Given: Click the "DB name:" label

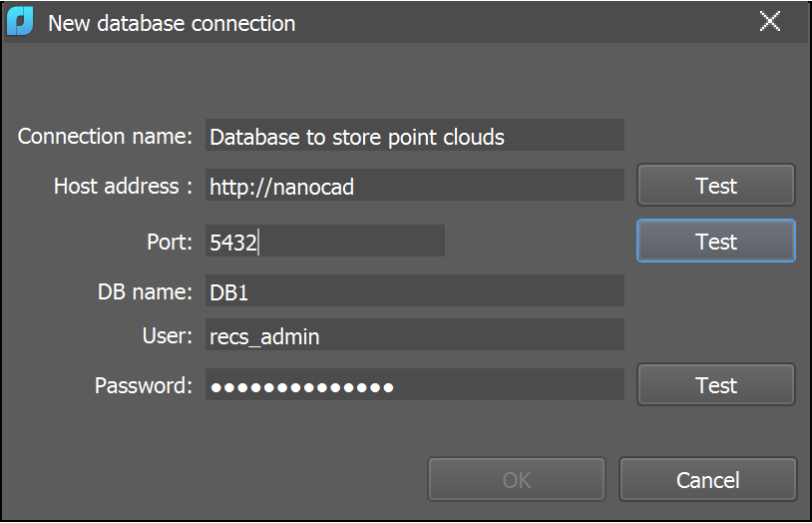Looking at the screenshot, I should tap(145, 291).
